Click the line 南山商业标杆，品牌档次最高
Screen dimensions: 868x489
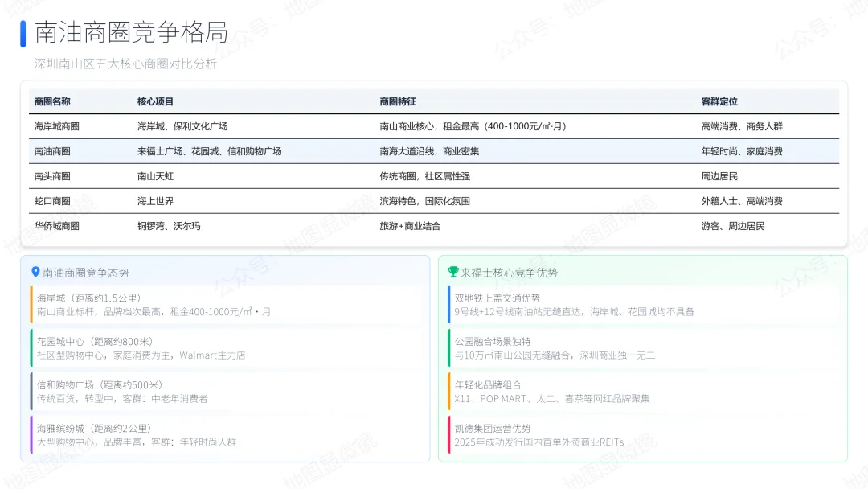(x=154, y=312)
